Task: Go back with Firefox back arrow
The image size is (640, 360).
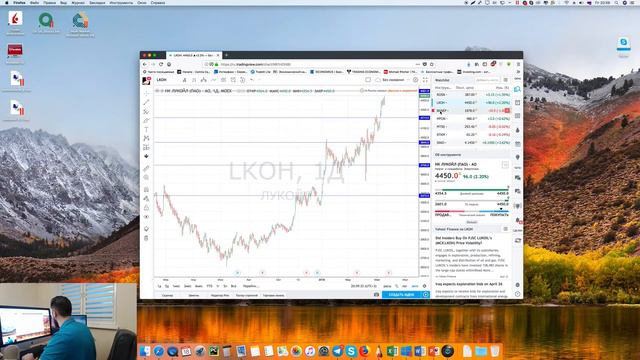Action: tap(144, 64)
